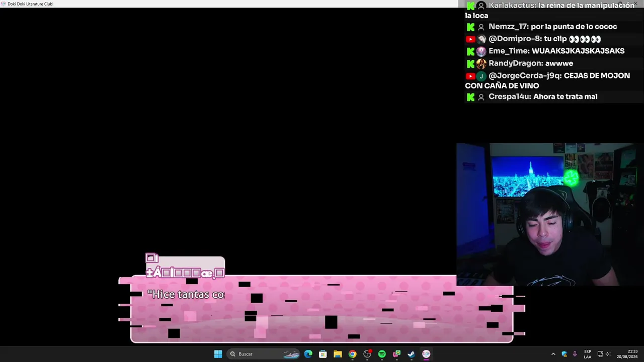Open Microsoft Store from the taskbar
The width and height of the screenshot is (644, 362).
(x=323, y=354)
